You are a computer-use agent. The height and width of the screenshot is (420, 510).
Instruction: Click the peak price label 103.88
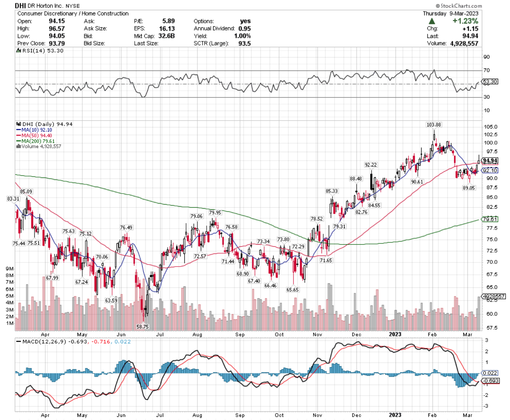click(434, 125)
